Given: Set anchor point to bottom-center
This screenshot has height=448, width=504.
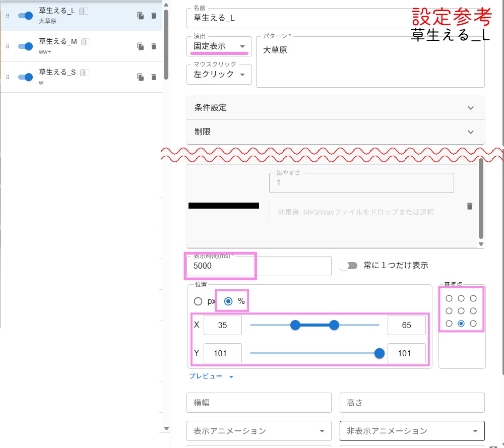Looking at the screenshot, I should tap(461, 324).
